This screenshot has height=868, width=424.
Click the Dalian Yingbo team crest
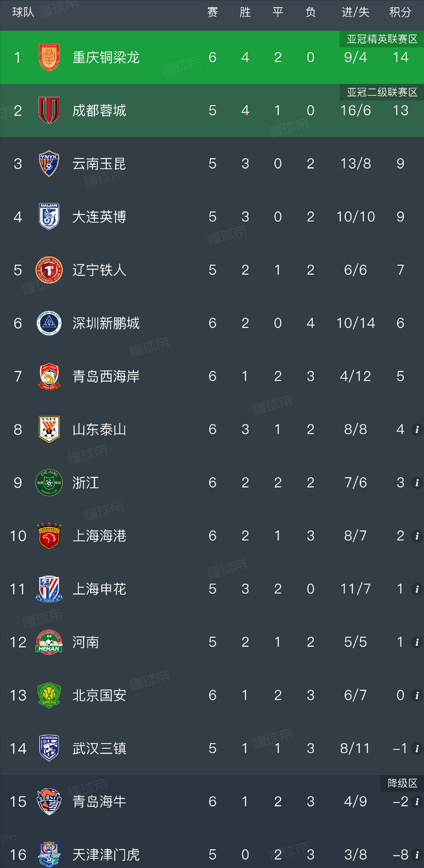point(49,216)
